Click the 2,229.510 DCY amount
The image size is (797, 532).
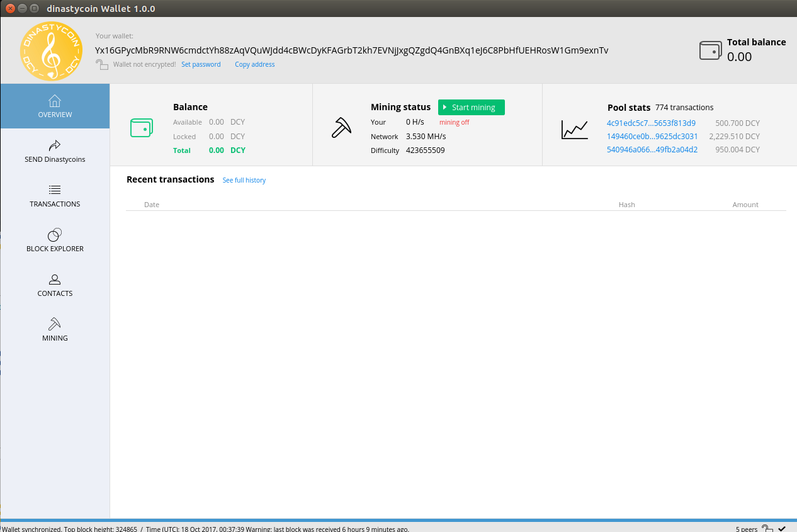coord(735,136)
